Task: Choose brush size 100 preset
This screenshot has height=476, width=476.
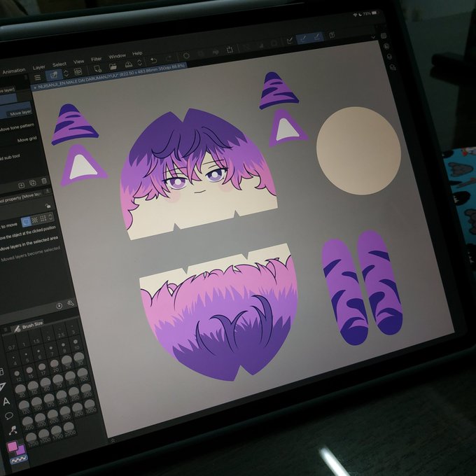Action: point(83,374)
